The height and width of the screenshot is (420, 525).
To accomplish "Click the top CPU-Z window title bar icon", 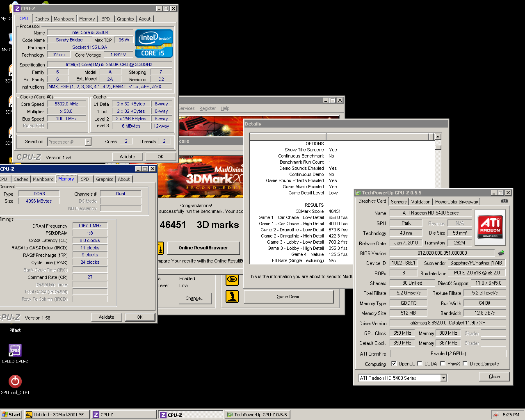I will click(x=17, y=9).
